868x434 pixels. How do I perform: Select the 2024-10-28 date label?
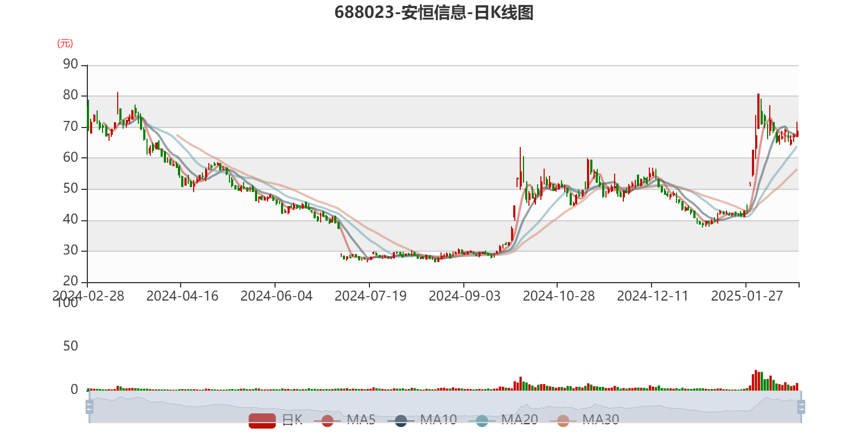[559, 296]
